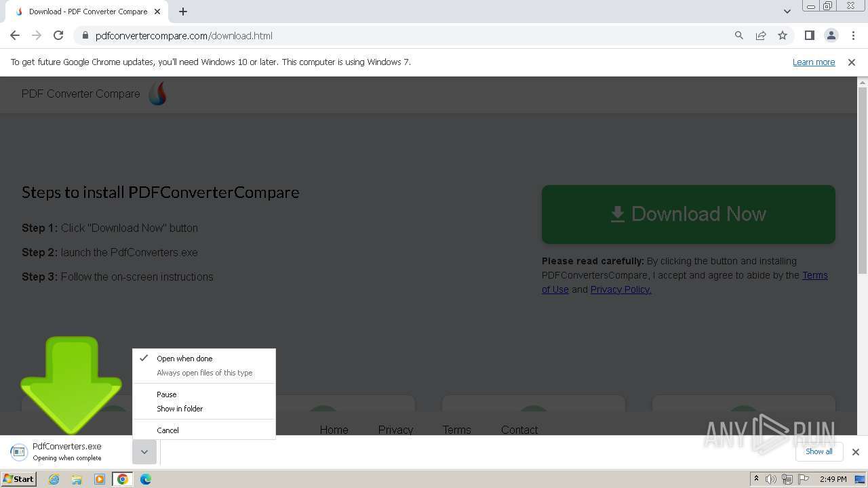Viewport: 868px width, 488px height.
Task: Click the Download Now button
Action: click(x=688, y=214)
